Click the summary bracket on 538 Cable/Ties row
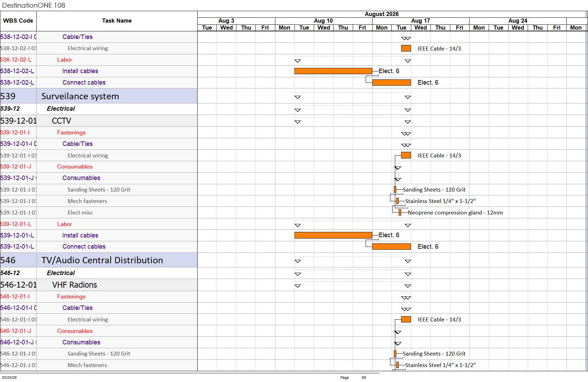Image resolution: width=588 pixels, height=382 pixels. (406, 38)
